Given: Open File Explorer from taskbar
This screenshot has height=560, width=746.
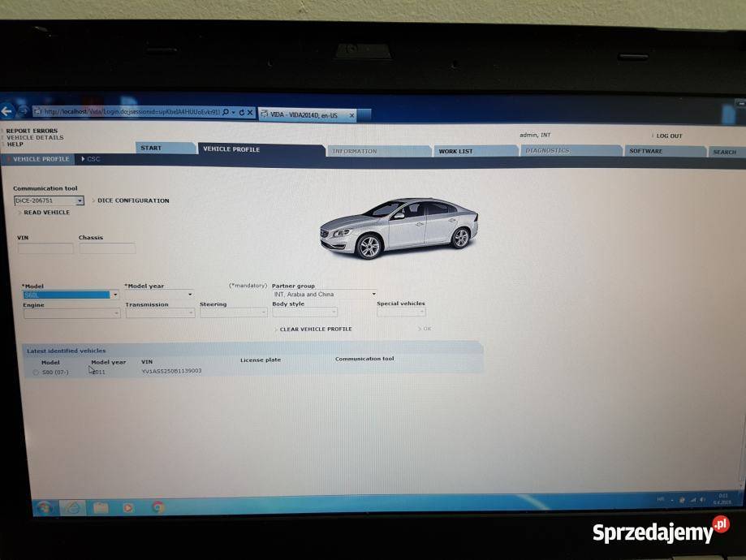Looking at the screenshot, I should click(101, 508).
